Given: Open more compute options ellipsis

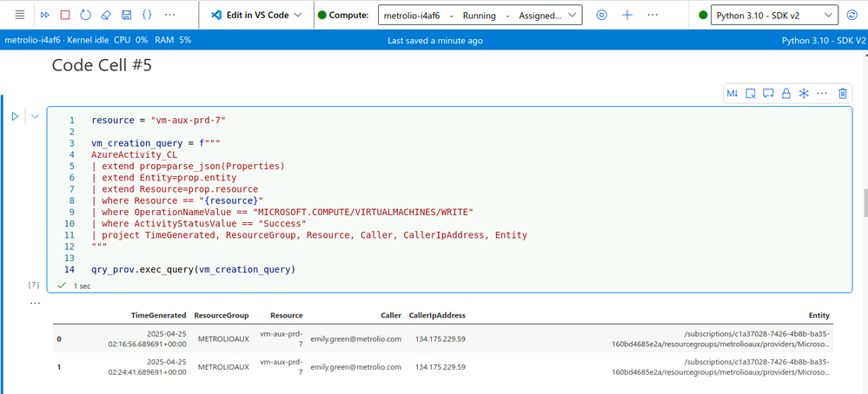Looking at the screenshot, I should pyautogui.click(x=653, y=15).
